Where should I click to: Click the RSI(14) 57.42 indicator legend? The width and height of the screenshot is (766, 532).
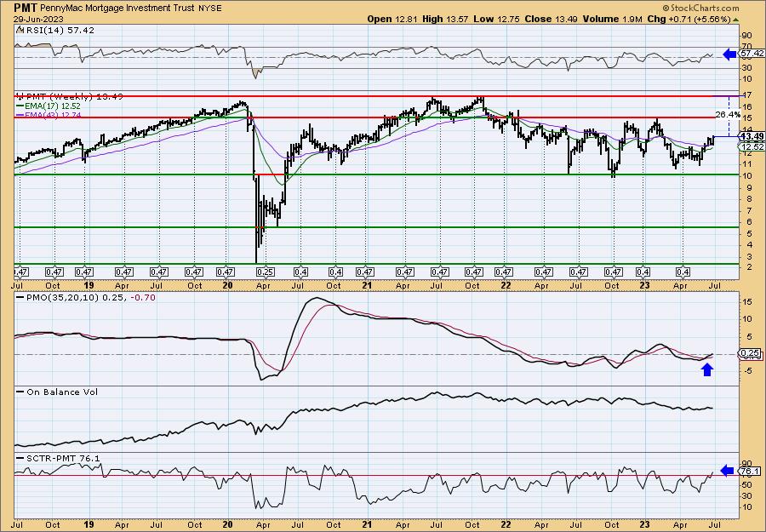click(55, 31)
